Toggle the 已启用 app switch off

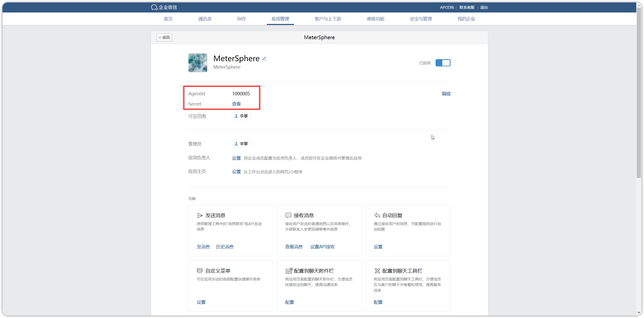443,63
